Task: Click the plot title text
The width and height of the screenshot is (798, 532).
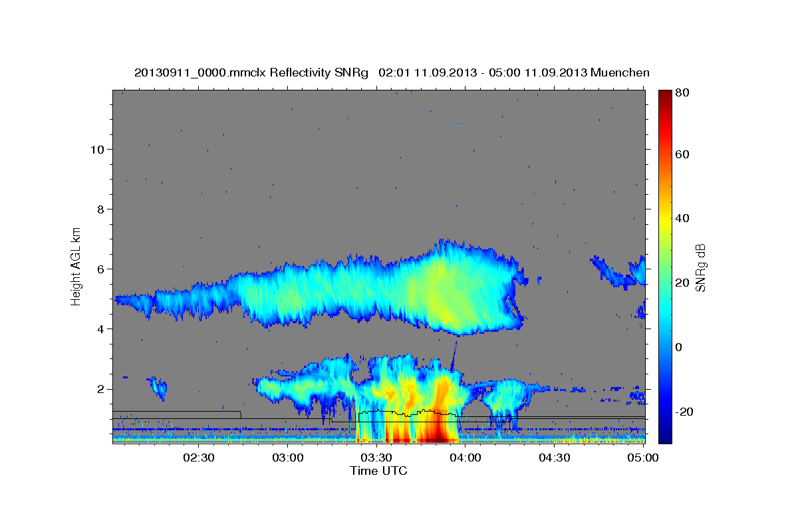Action: (392, 72)
